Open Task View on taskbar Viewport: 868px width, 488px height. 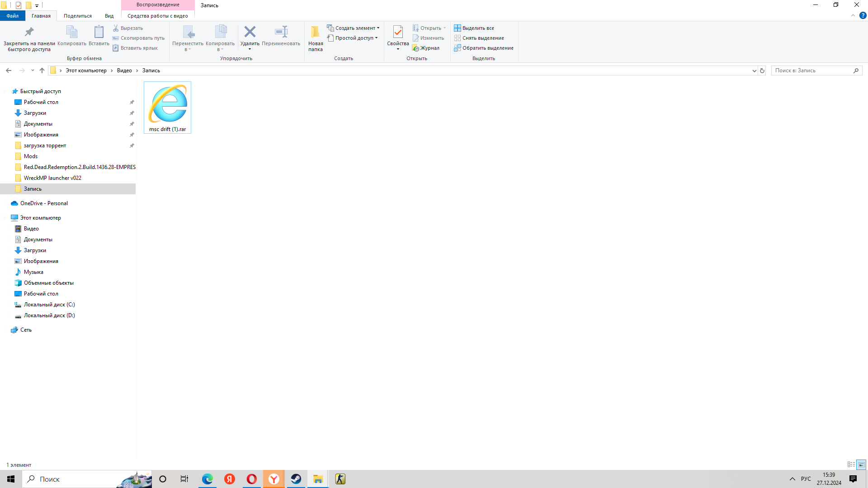tap(184, 479)
